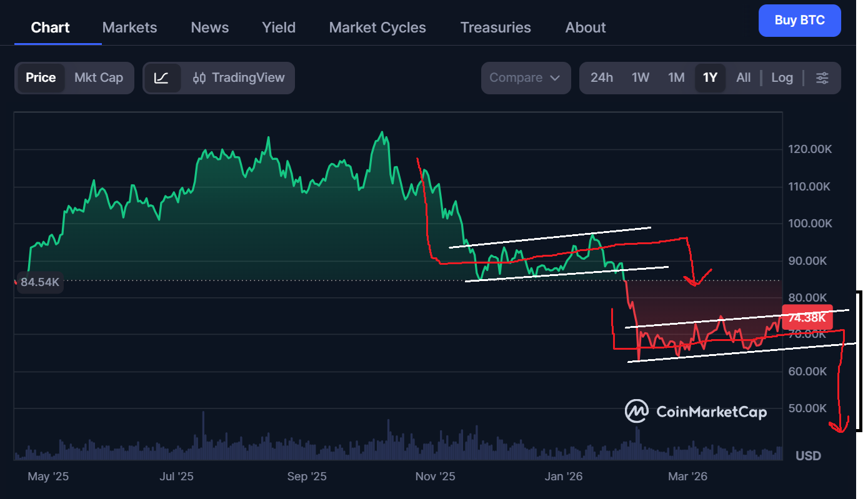Set range to 1W

click(x=641, y=78)
